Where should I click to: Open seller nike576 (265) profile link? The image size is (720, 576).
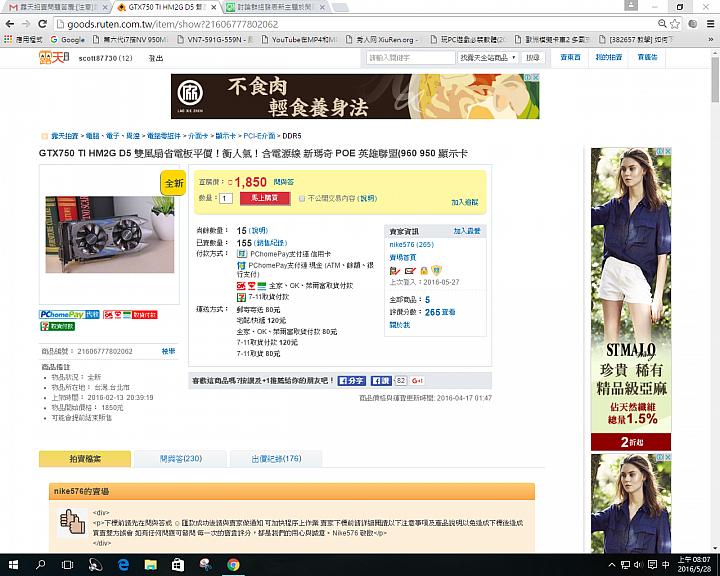(411, 244)
